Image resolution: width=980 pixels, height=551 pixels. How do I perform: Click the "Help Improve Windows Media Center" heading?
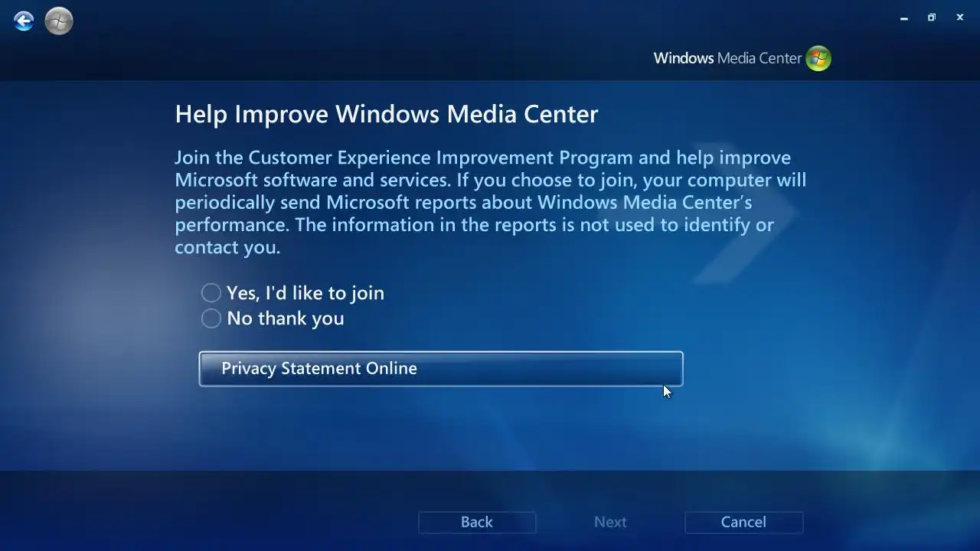(x=387, y=114)
